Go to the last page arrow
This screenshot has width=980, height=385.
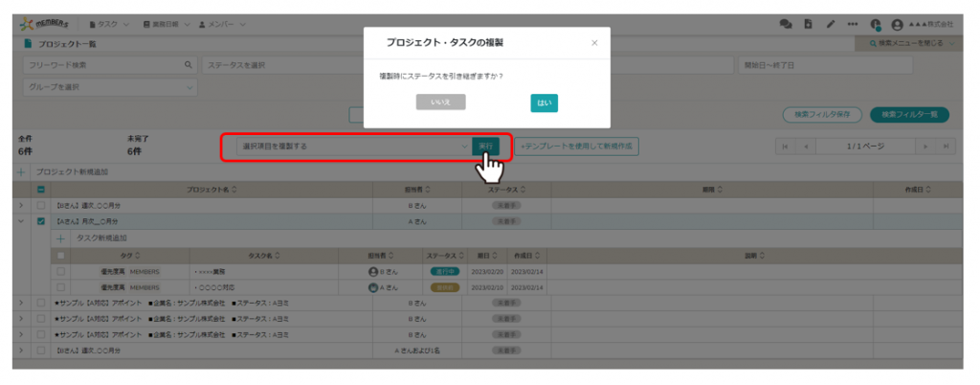click(947, 147)
